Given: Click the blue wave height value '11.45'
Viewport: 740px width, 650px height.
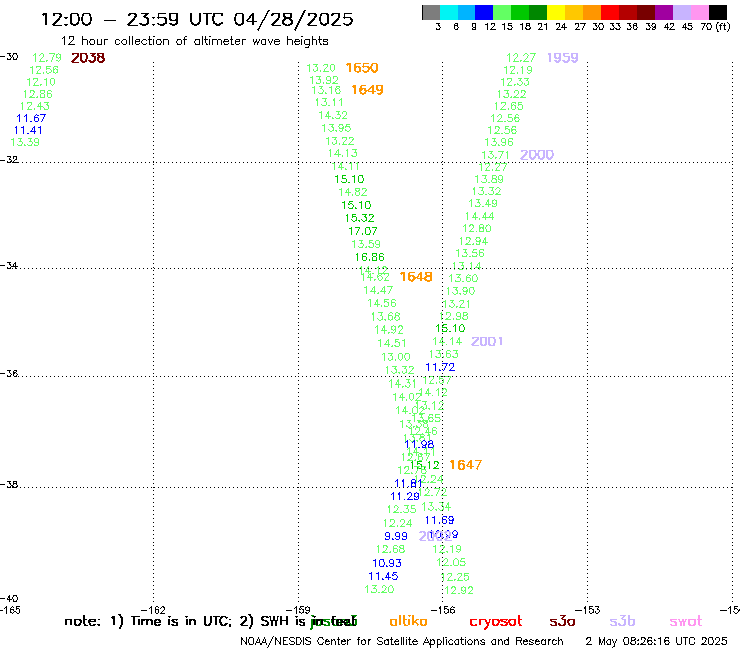Looking at the screenshot, I should click(383, 576).
